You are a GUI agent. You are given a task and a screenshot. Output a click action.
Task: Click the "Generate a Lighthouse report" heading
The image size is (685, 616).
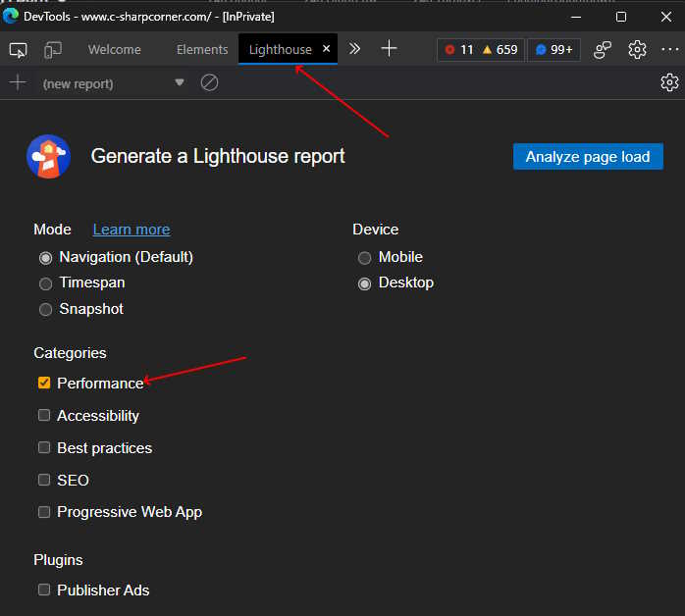point(218,156)
